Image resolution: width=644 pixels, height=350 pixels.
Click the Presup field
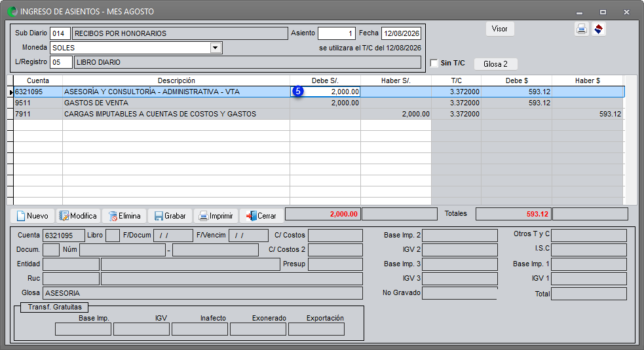[335, 264]
